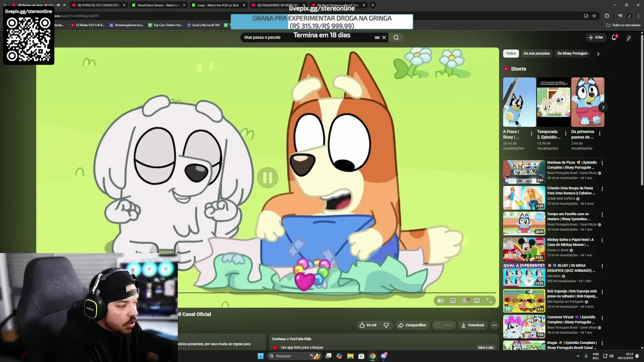The image size is (644, 362).
Task: Open 'Tempo em Família com os Heelers' video
Action: pyautogui.click(x=524, y=223)
